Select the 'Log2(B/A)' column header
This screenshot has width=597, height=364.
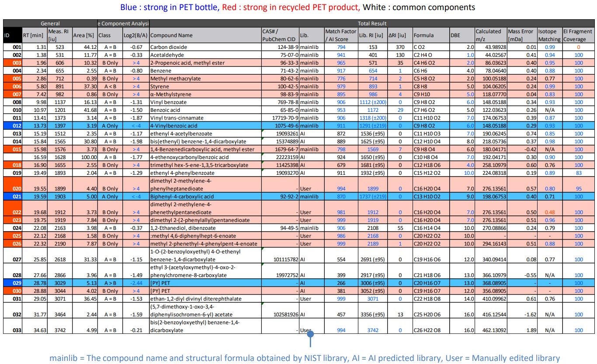pyautogui.click(x=136, y=35)
